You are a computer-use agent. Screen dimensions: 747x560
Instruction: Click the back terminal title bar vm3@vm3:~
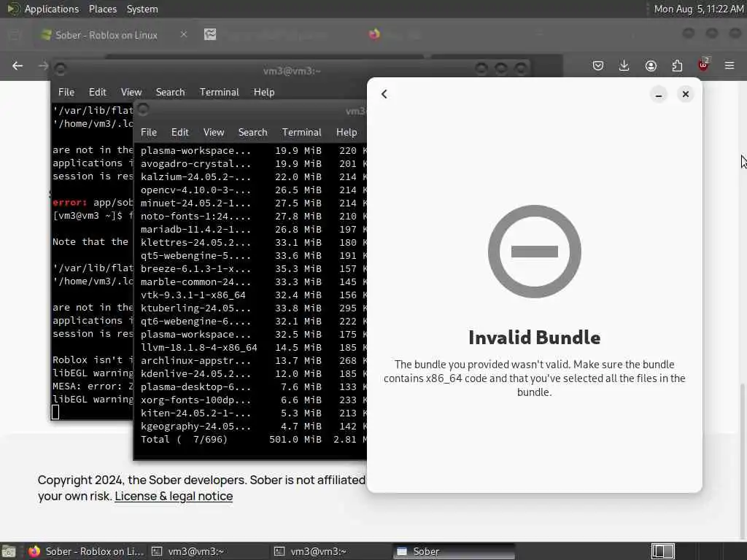[x=292, y=71]
